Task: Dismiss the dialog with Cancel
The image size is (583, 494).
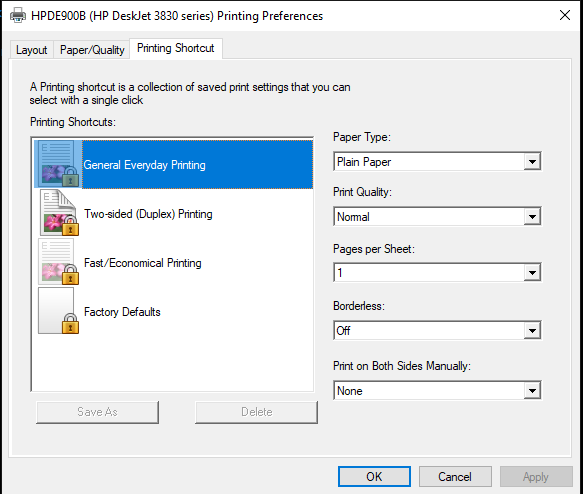Action: click(x=455, y=477)
